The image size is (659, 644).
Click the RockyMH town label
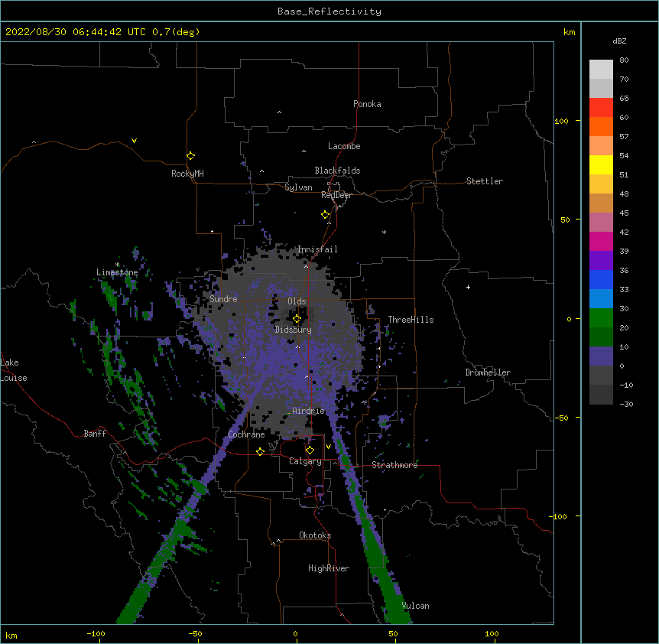(187, 174)
